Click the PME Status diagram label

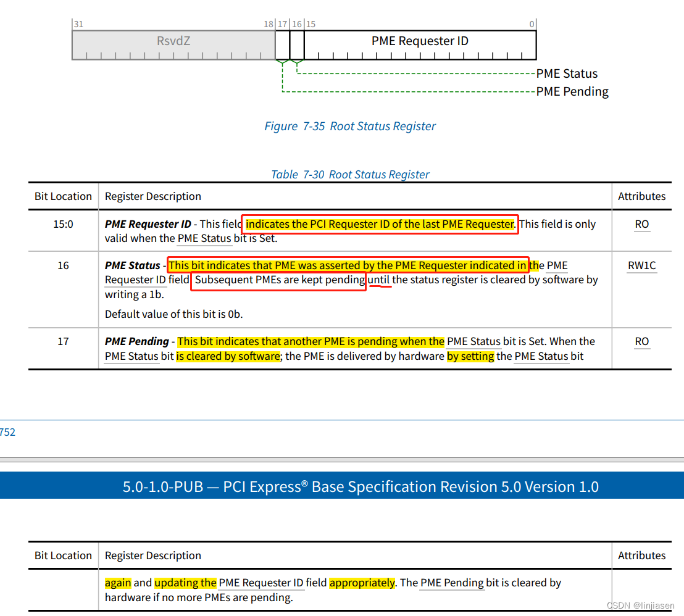point(567,73)
